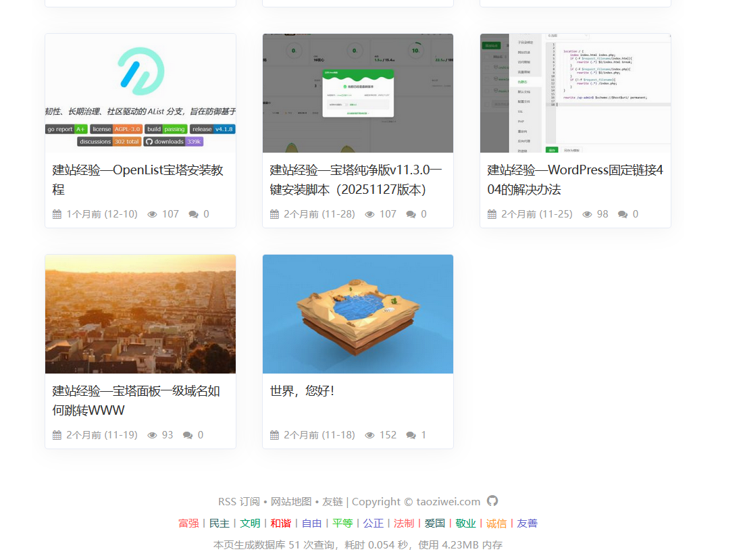Visit the taoziwei.com copyright link
The image size is (743, 560).
click(x=447, y=501)
